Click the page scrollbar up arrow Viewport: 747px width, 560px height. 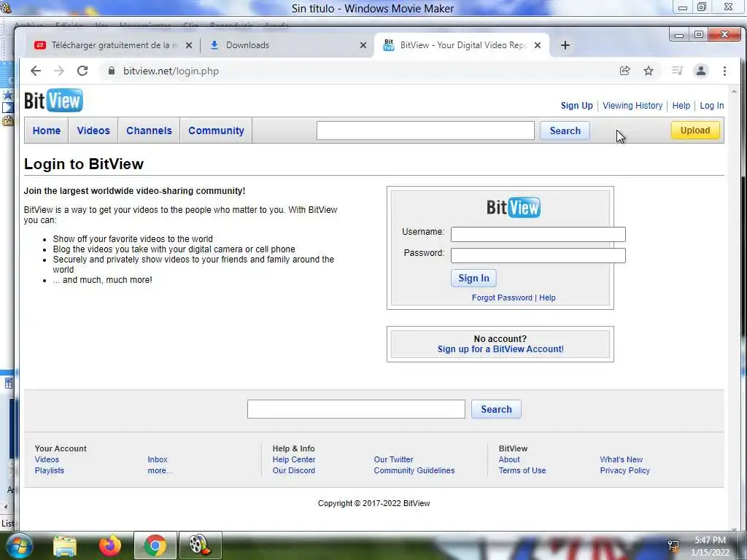(x=734, y=90)
